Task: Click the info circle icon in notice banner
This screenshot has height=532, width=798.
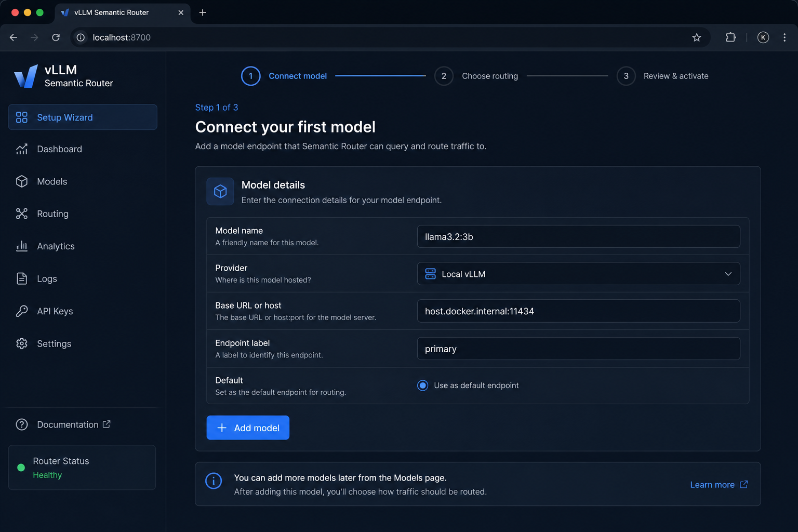Action: click(214, 481)
